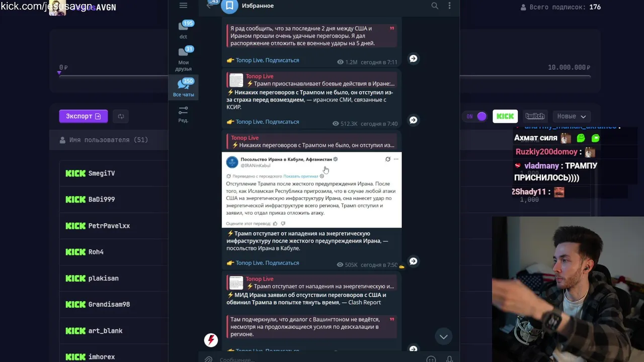
Task: Forward the message posted at 7:40
Action: point(413,120)
